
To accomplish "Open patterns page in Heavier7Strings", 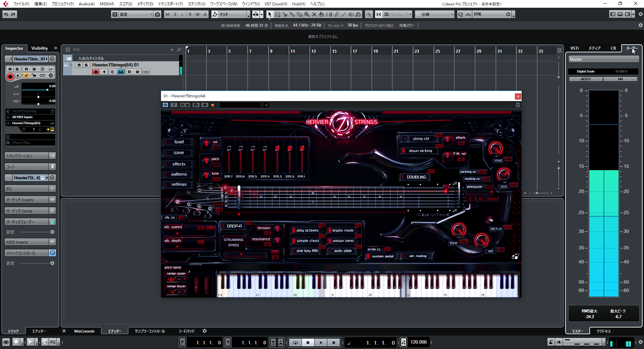I will (x=179, y=174).
